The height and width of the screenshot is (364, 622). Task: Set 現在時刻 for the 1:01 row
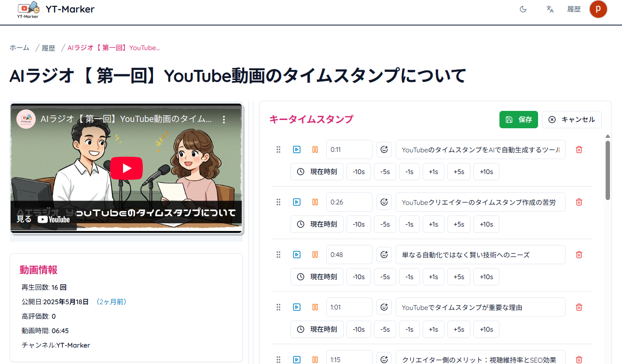(x=317, y=329)
